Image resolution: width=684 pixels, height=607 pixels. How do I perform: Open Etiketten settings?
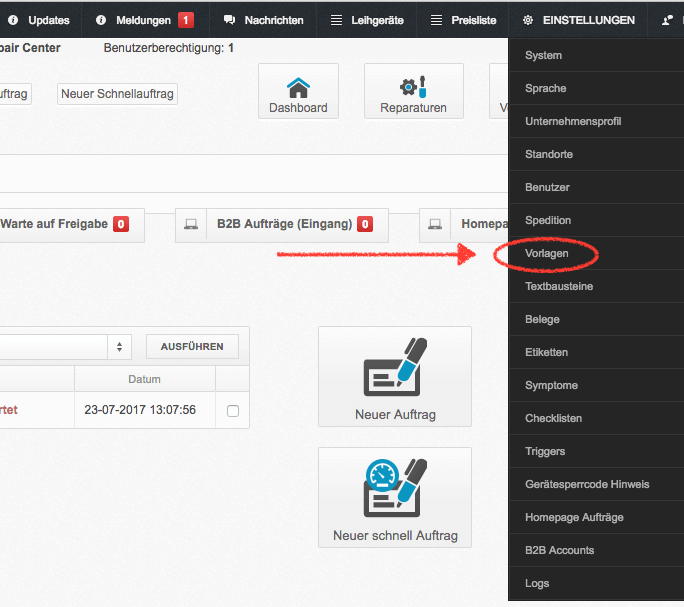point(596,352)
